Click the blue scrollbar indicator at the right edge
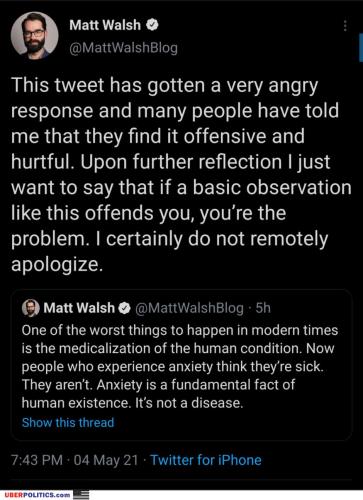 coord(361,47)
